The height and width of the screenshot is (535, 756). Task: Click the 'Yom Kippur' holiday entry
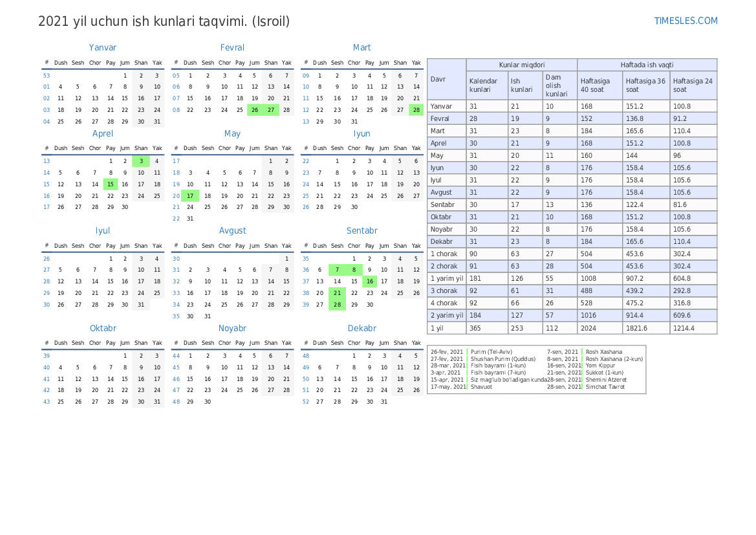[600, 366]
